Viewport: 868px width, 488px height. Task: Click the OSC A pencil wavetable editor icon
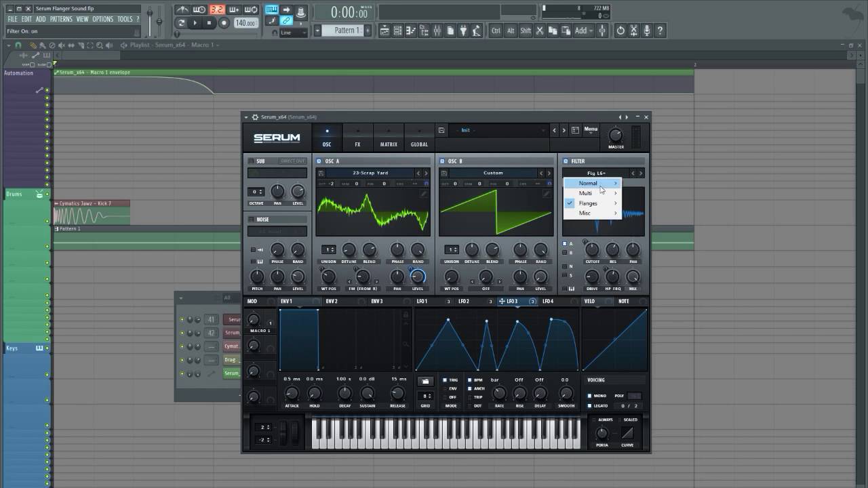coord(423,194)
